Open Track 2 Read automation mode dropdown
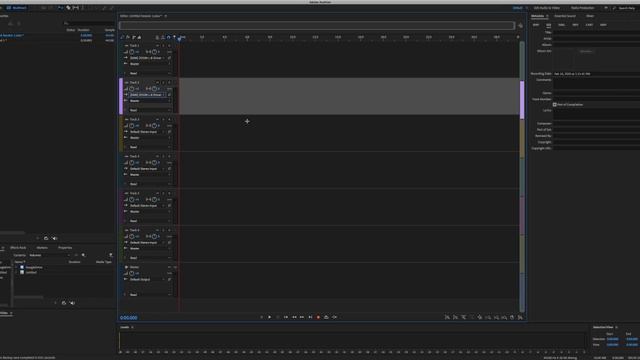The height and width of the screenshot is (360, 640). [150, 110]
